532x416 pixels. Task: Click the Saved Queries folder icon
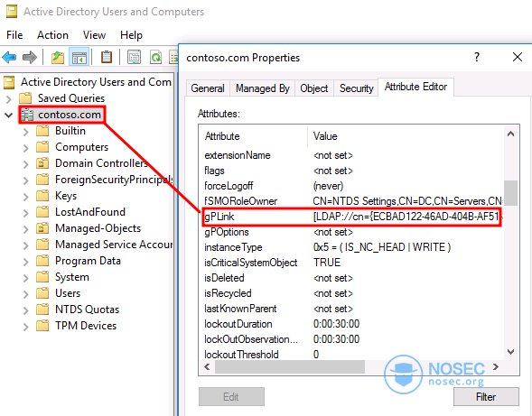point(25,98)
